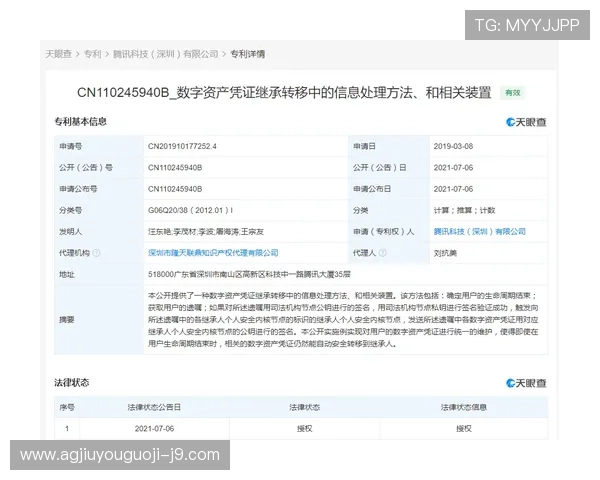The width and height of the screenshot is (600, 480).
Task: Click the patent title CN110245940B heading
Action: point(284,93)
